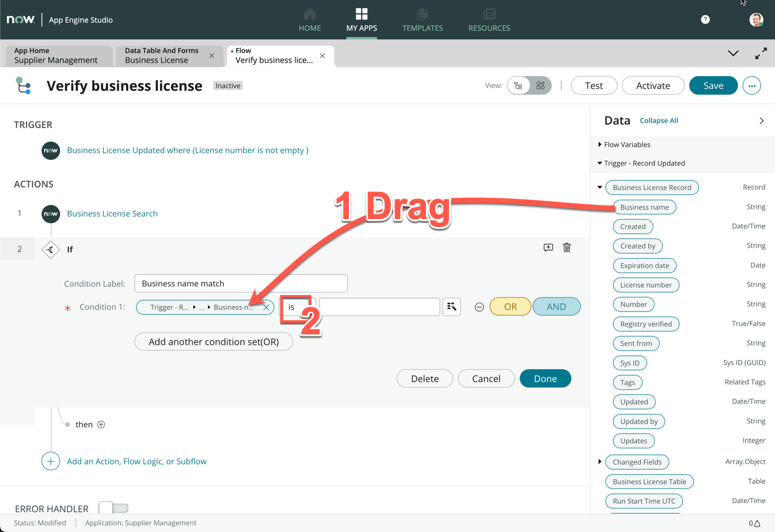Click the Condition Label input field
775x532 pixels.
[241, 284]
